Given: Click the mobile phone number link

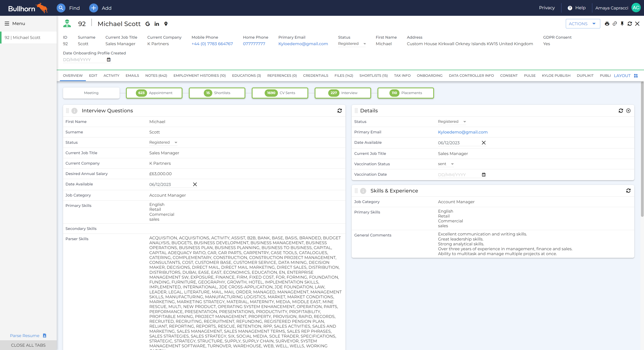Looking at the screenshot, I should (212, 44).
